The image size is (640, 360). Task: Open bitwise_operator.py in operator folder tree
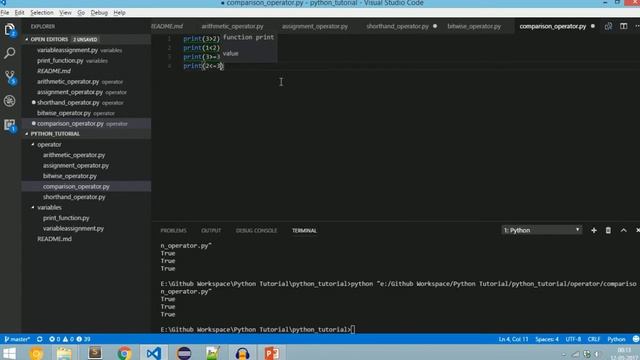tap(87, 176)
